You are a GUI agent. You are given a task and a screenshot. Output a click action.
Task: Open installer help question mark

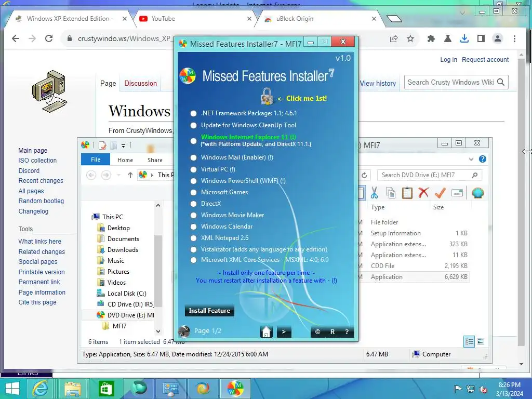click(x=347, y=332)
